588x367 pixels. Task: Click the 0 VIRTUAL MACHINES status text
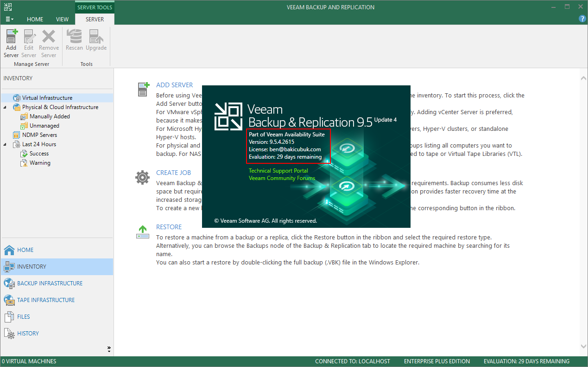[x=29, y=361]
